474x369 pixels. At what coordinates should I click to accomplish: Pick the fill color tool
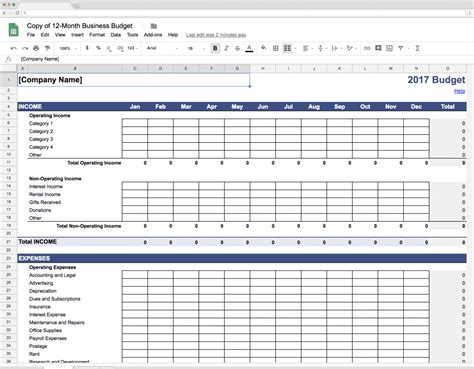[263, 48]
